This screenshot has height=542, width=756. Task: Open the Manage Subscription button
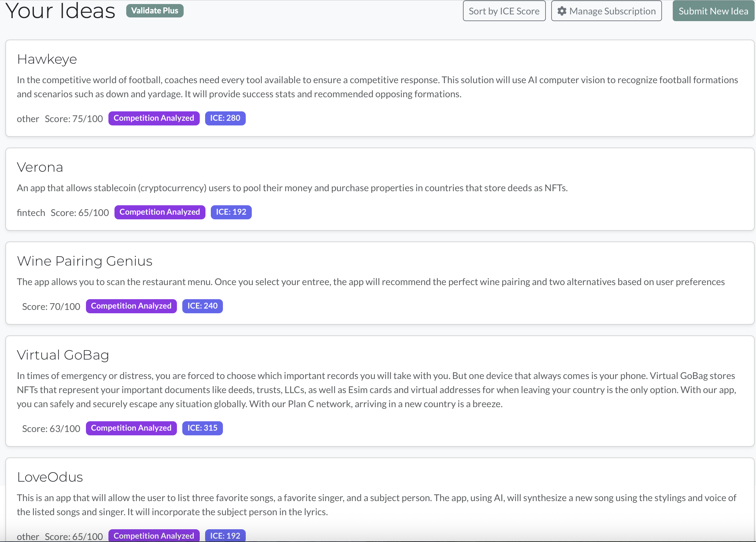pyautogui.click(x=606, y=11)
